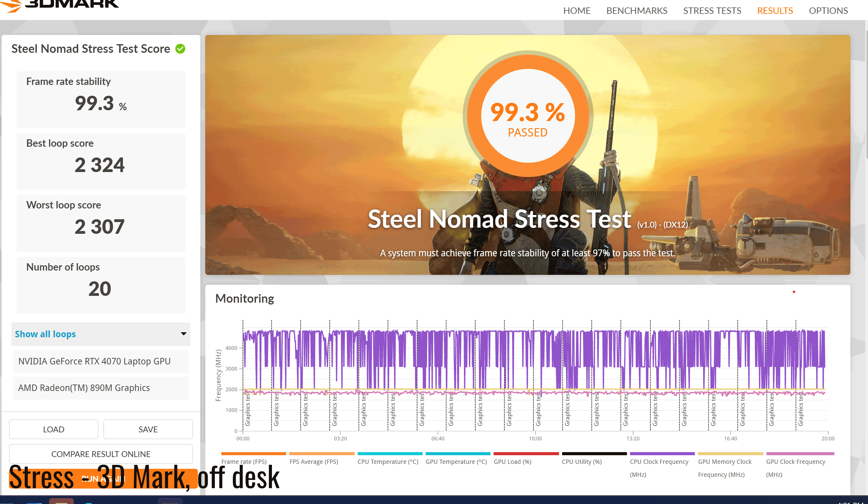Click the Worst loop score 2 307

coord(99,227)
